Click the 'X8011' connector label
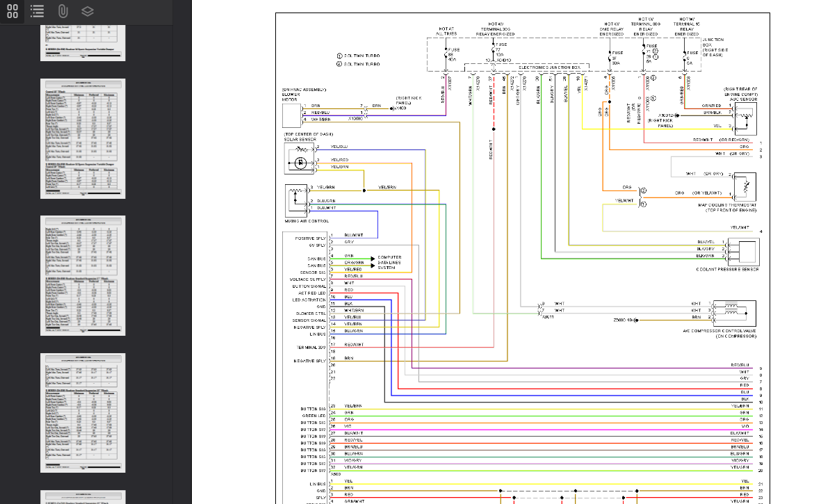This screenshot has height=504, width=821. tap(548, 316)
